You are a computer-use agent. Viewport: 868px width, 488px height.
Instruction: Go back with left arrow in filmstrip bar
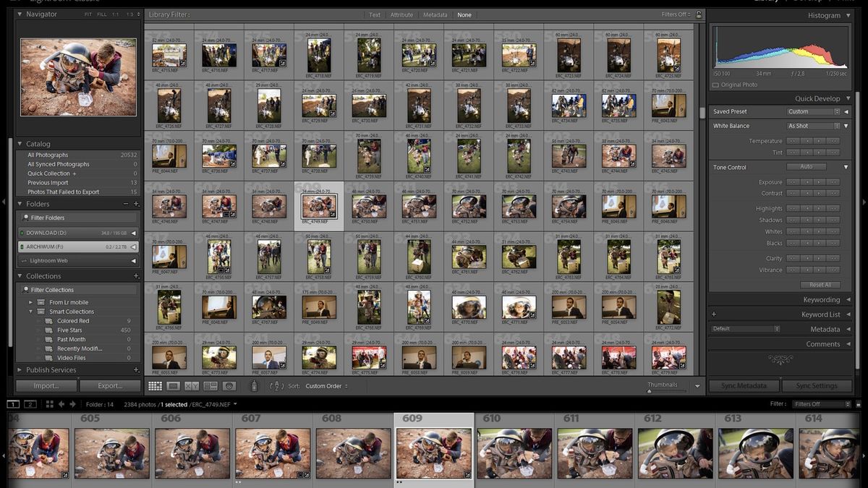point(61,404)
